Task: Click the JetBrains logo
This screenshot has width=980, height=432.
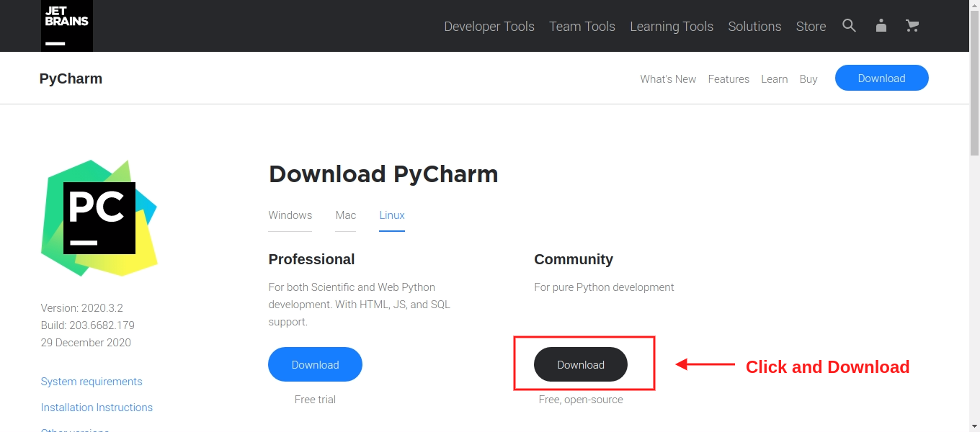Action: point(66,26)
